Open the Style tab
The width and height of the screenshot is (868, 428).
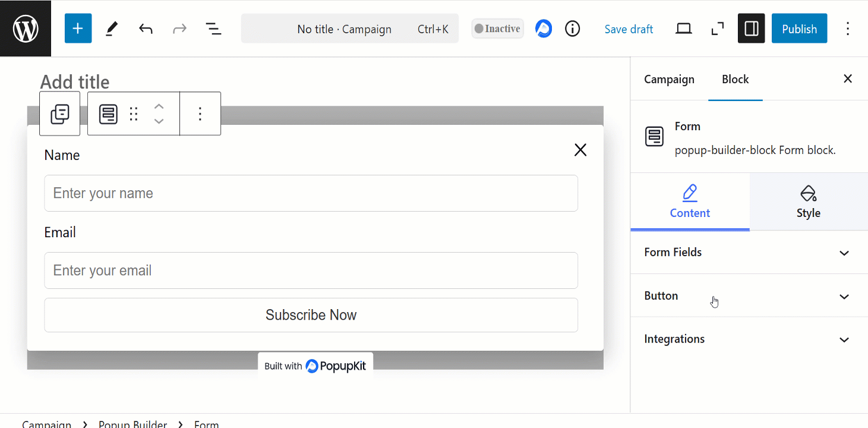(x=808, y=202)
